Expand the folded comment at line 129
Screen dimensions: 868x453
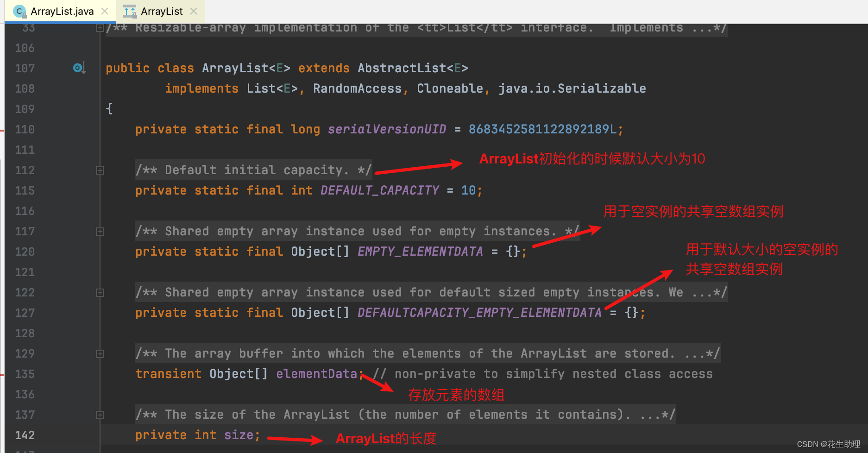coord(100,354)
